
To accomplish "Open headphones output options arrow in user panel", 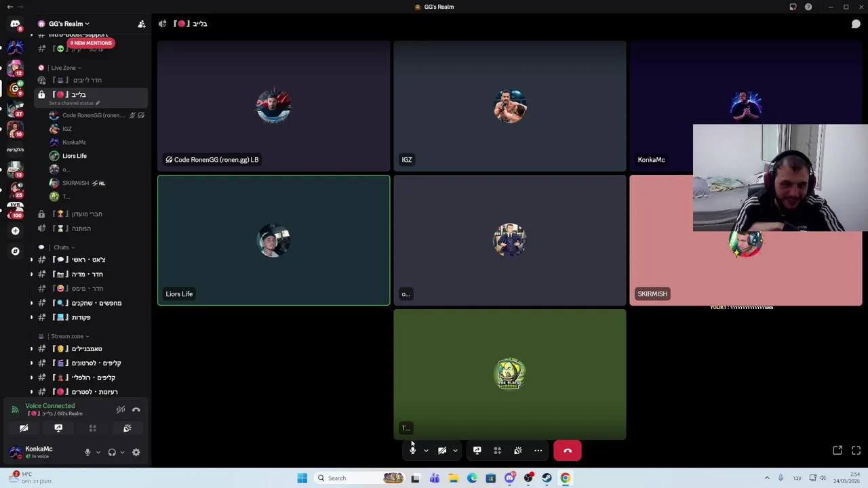I will tap(122, 452).
